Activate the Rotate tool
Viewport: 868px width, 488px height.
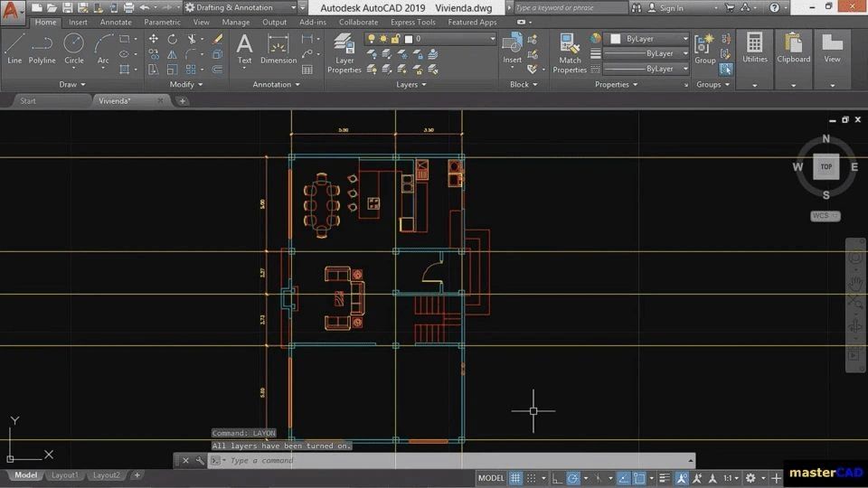tap(172, 39)
